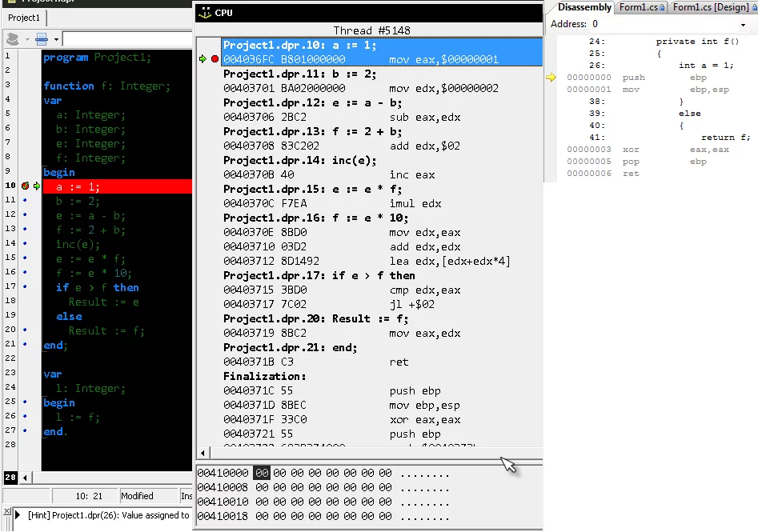Open the Address dropdown in Disassembly
Screen dimensions: 758x532
[744, 25]
